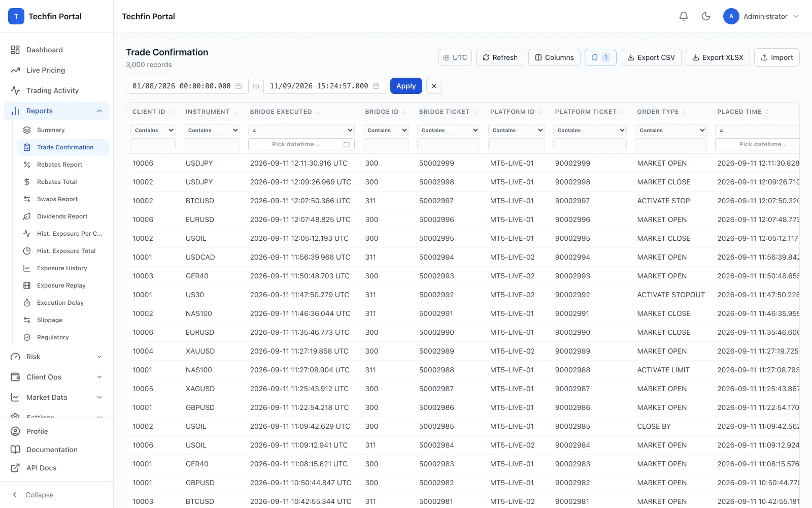Open Slippage report
Image resolution: width=812 pixels, height=508 pixels.
click(63, 320)
